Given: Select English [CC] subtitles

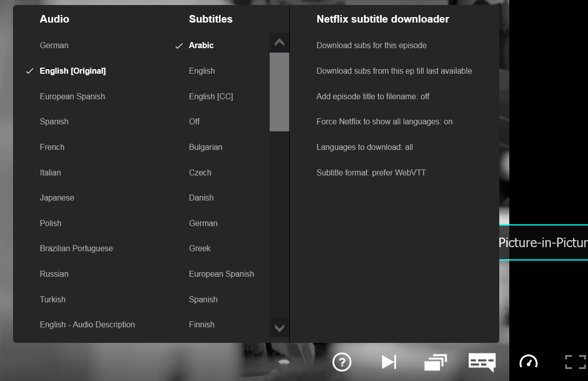Looking at the screenshot, I should (211, 96).
